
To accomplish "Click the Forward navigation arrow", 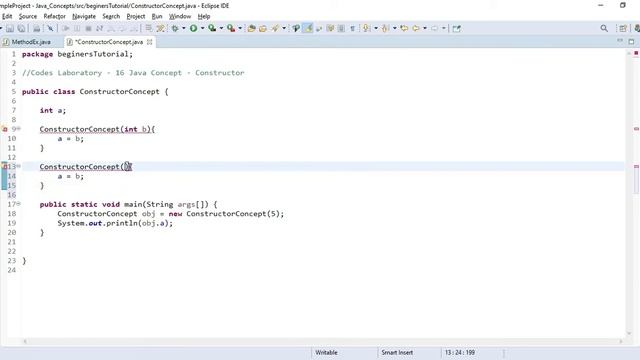I will point(435,28).
